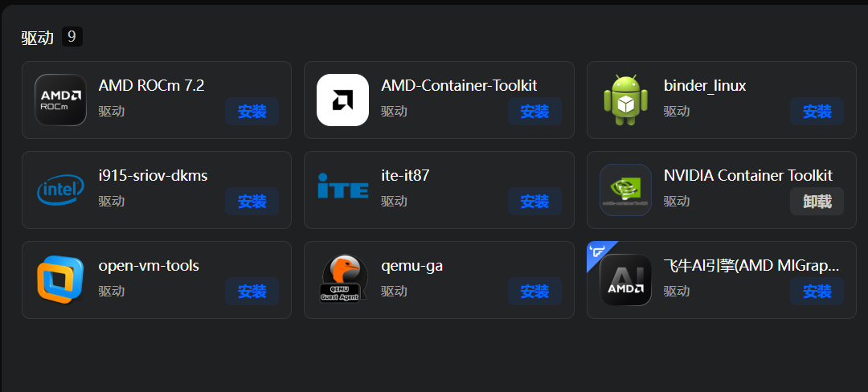Install the i915-sriov-dkms driver
This screenshot has height=392, width=868.
pos(252,202)
